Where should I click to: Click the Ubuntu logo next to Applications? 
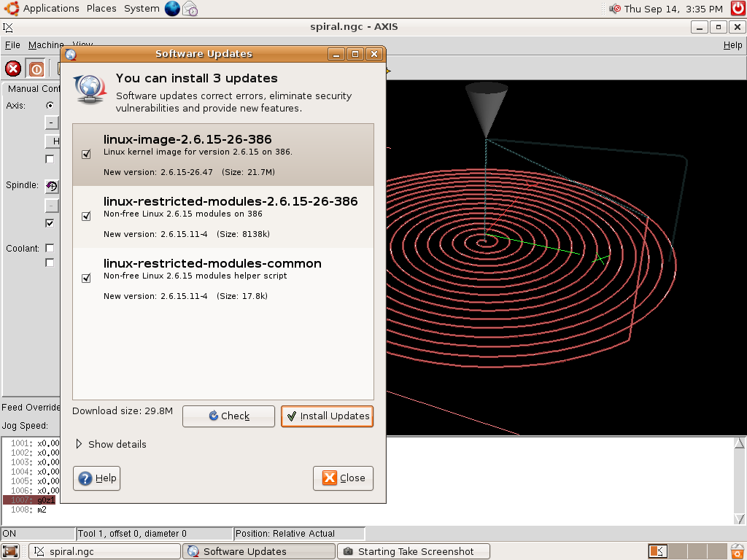tap(12, 9)
